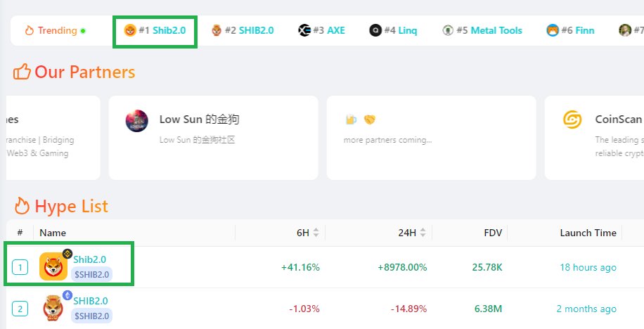This screenshot has width=644, height=329.
Task: Click the rank 2 badge
Action: [x=20, y=309]
